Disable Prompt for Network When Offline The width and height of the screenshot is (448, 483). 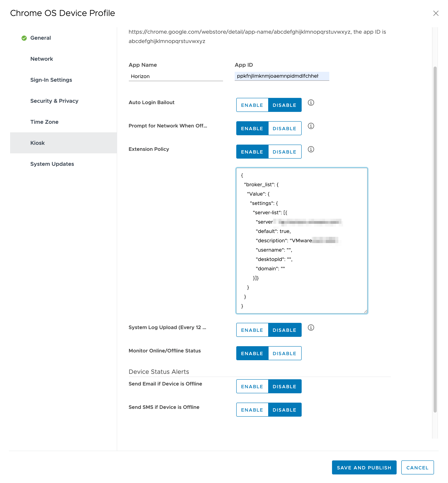(285, 128)
